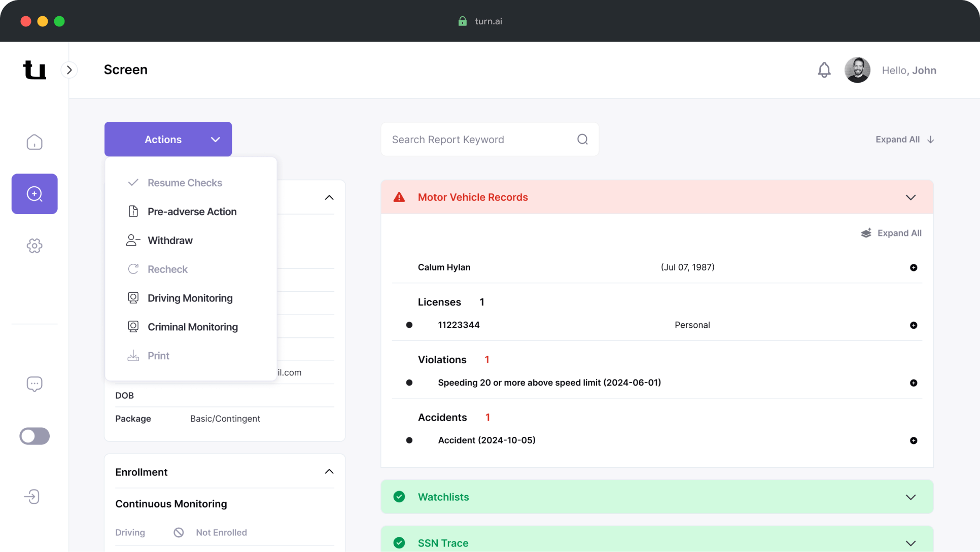The width and height of the screenshot is (980, 552).
Task: Expand the Speeding violation row plus icon
Action: pos(913,383)
